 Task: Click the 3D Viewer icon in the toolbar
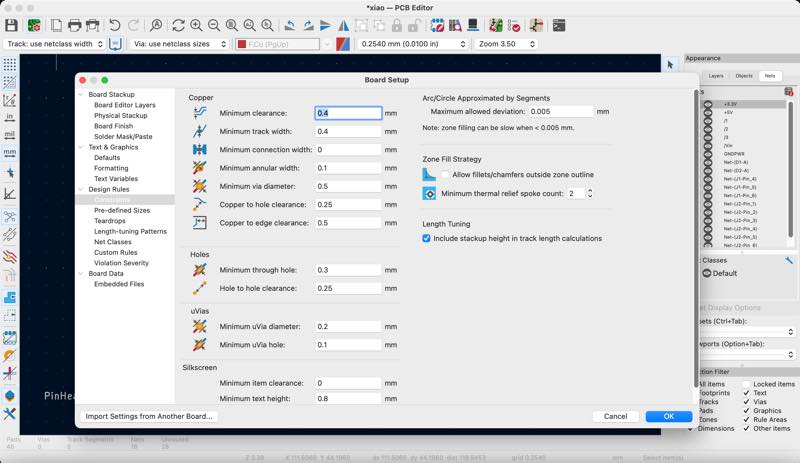coord(473,25)
